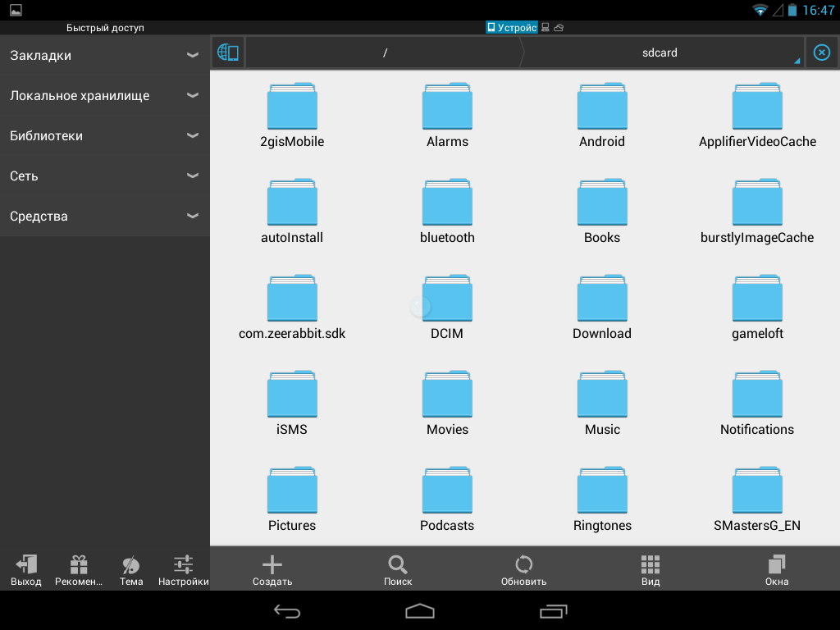This screenshot has width=840, height=630.
Task: Tap the Создать plus icon
Action: pyautogui.click(x=272, y=564)
